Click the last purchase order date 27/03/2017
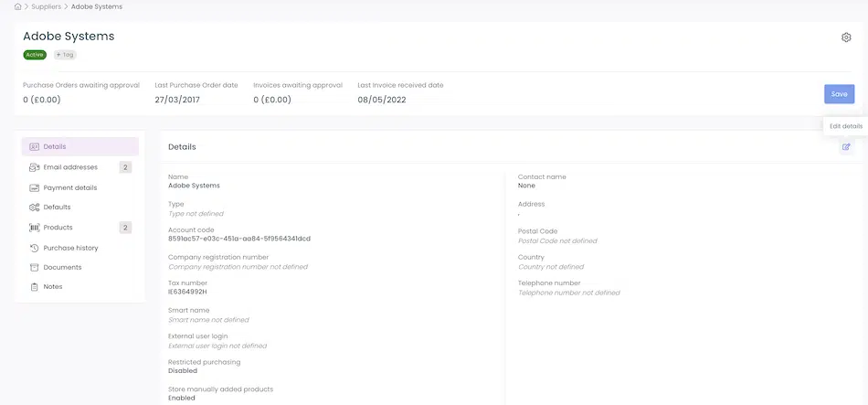Viewport: 868px width, 405px height. coord(177,101)
